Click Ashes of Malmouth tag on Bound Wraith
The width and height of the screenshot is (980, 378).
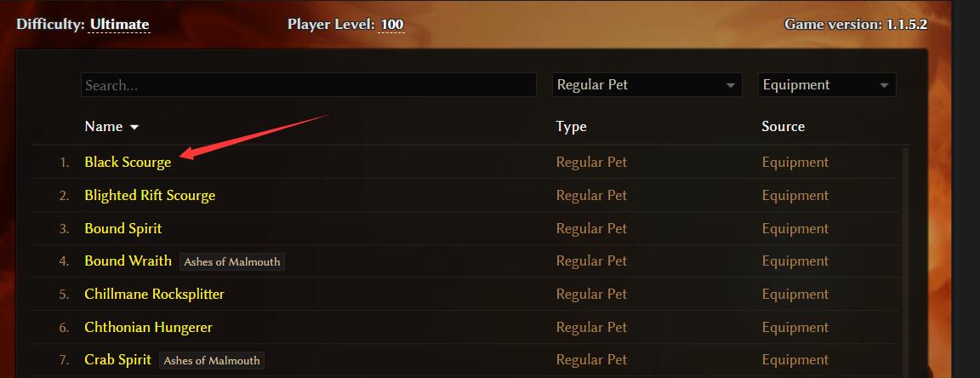click(232, 261)
